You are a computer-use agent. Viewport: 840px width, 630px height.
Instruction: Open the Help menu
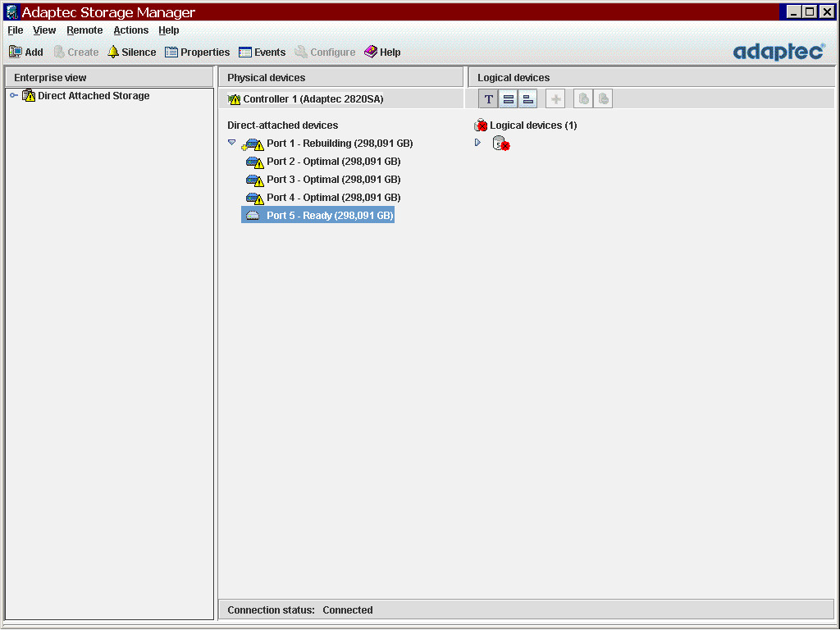[169, 30]
